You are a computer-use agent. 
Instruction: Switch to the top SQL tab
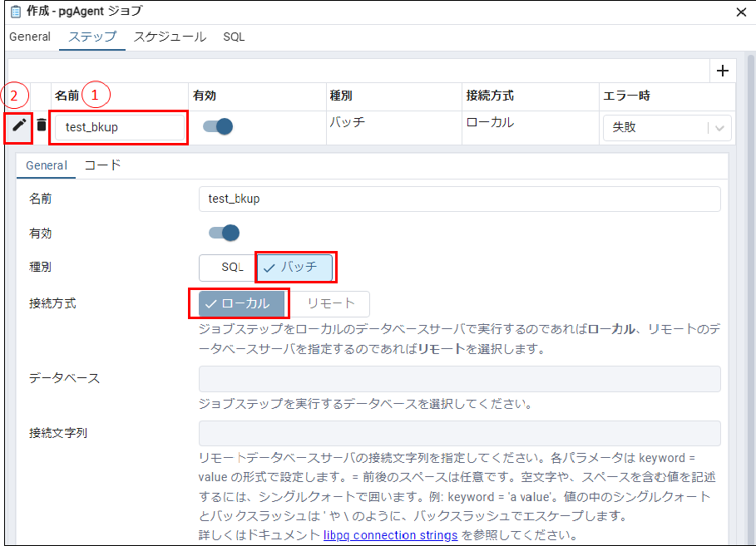(234, 37)
